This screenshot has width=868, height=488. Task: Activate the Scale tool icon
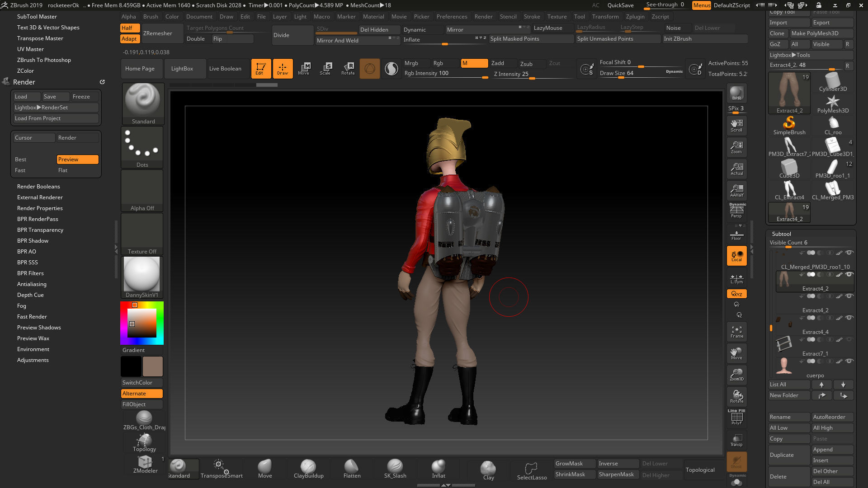tap(326, 69)
